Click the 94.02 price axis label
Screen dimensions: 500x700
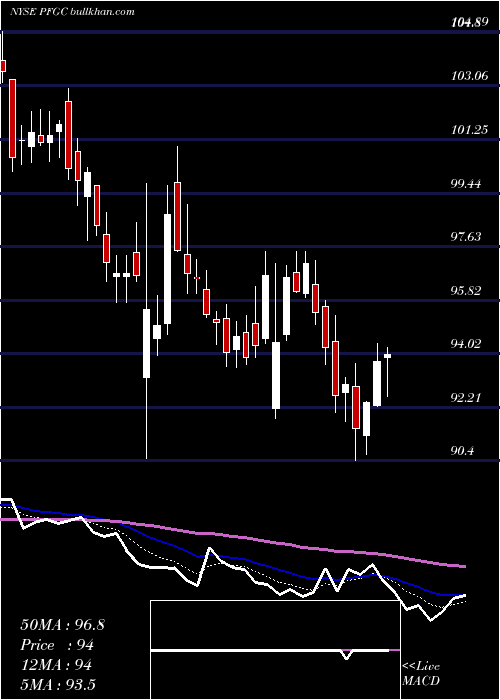pyautogui.click(x=467, y=344)
